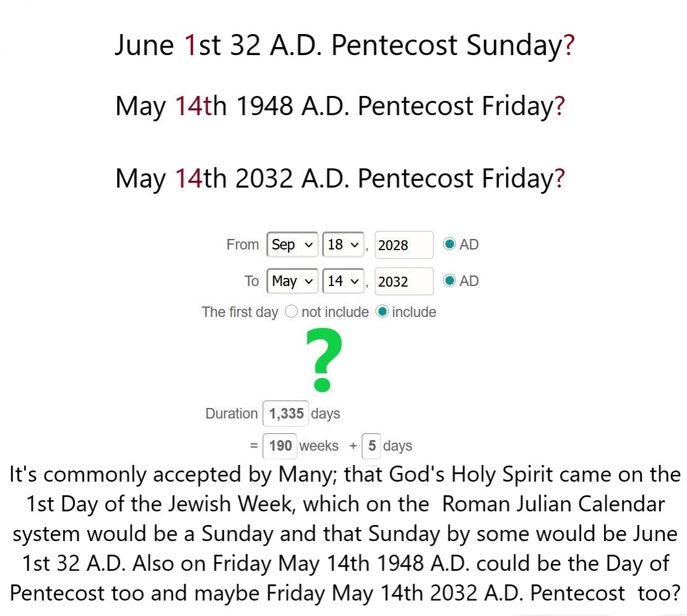Open the From day dropdown showing 18

pos(344,245)
